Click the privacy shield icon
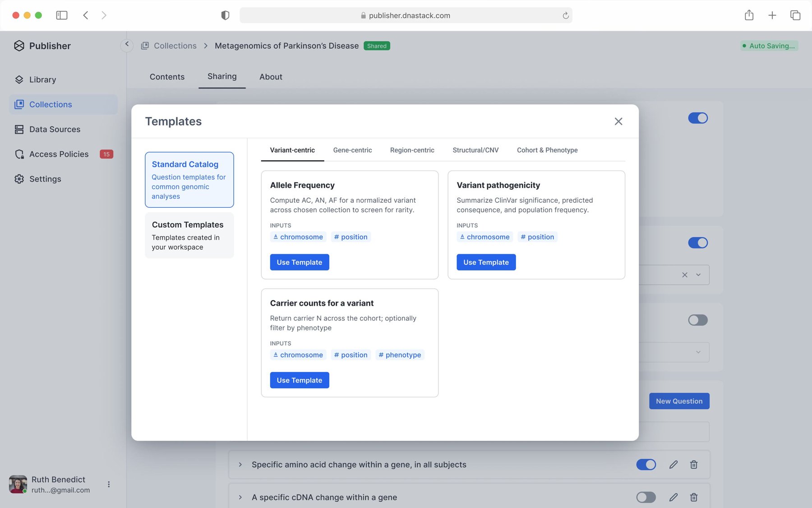This screenshot has width=812, height=508. click(x=225, y=15)
